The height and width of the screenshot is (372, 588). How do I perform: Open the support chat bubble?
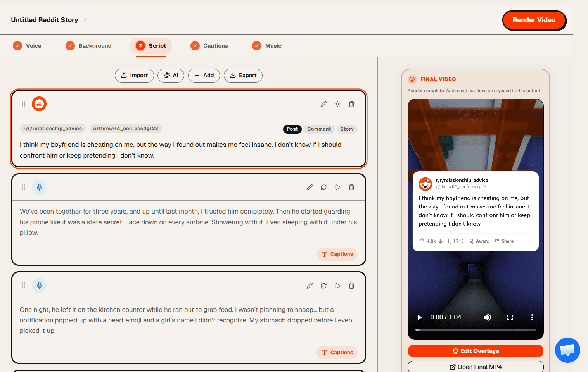567,350
